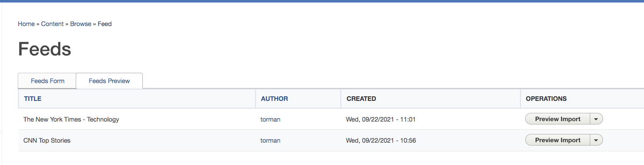The width and height of the screenshot is (644, 165).
Task: Sort the table by AUTHOR column
Action: (274, 99)
